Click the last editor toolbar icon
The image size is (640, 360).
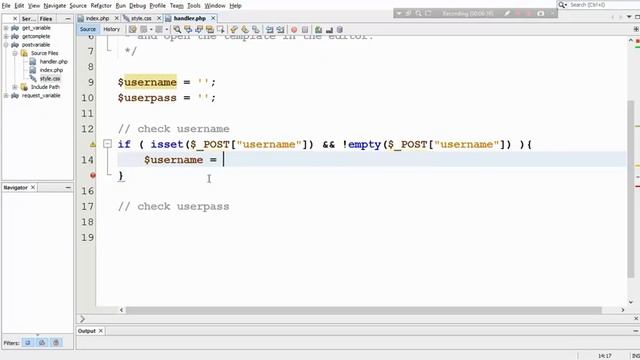coord(340,29)
